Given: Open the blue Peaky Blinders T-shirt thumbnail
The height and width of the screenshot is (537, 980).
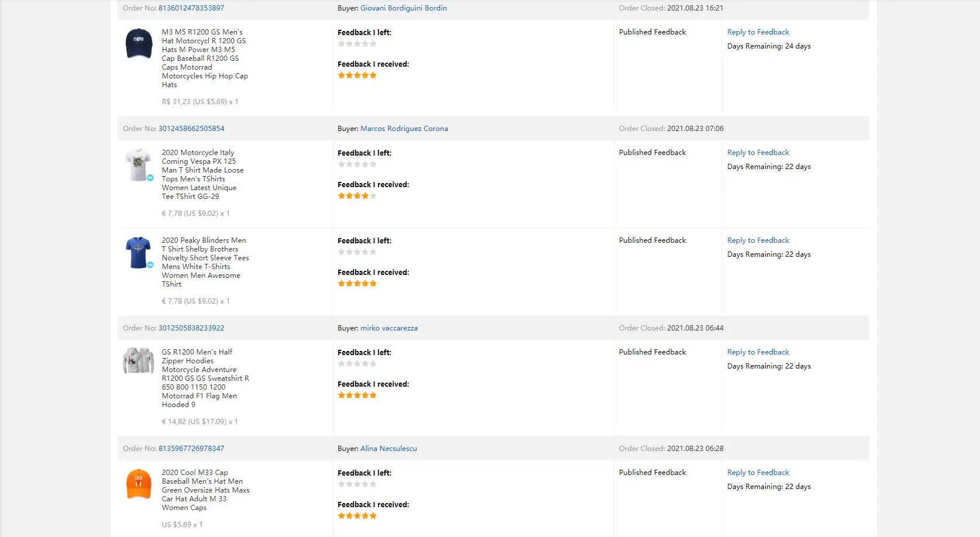Looking at the screenshot, I should click(139, 253).
